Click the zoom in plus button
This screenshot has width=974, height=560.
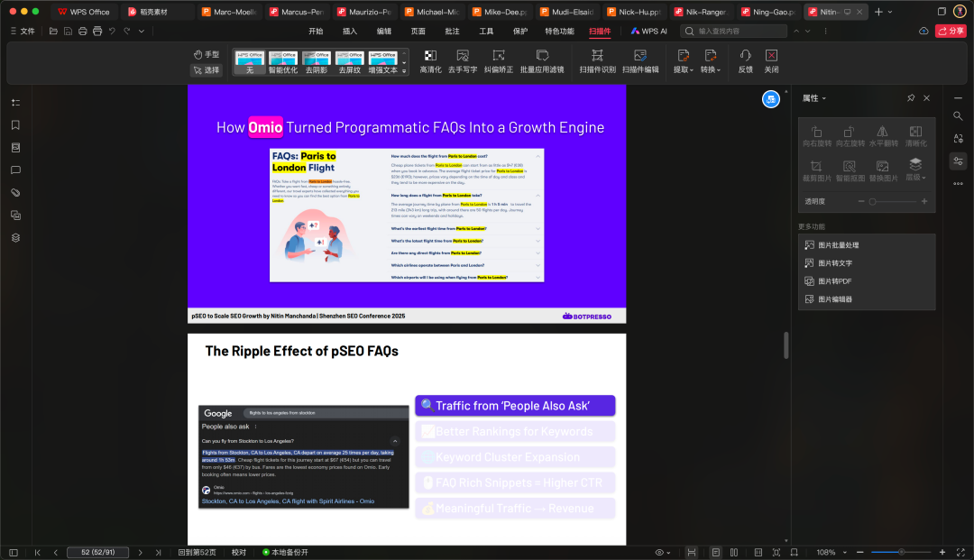[942, 552]
